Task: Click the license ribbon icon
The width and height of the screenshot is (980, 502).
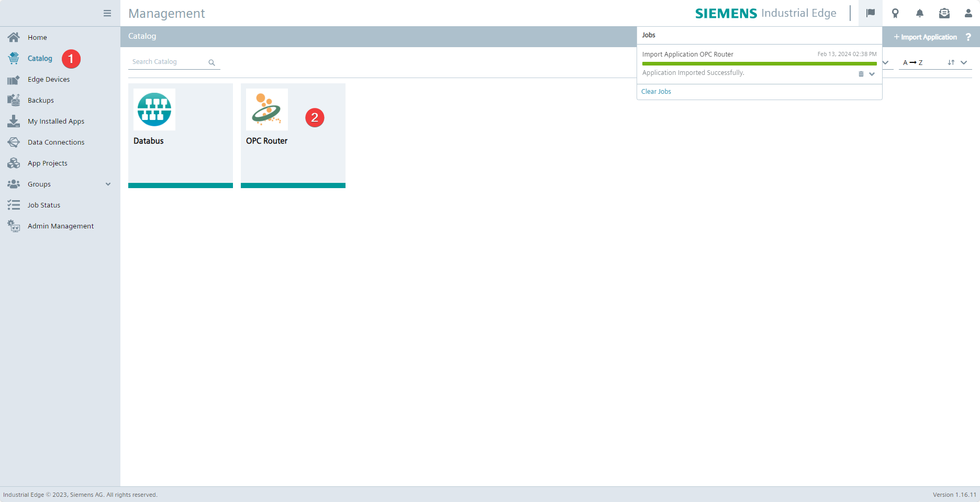Action: coord(895,13)
